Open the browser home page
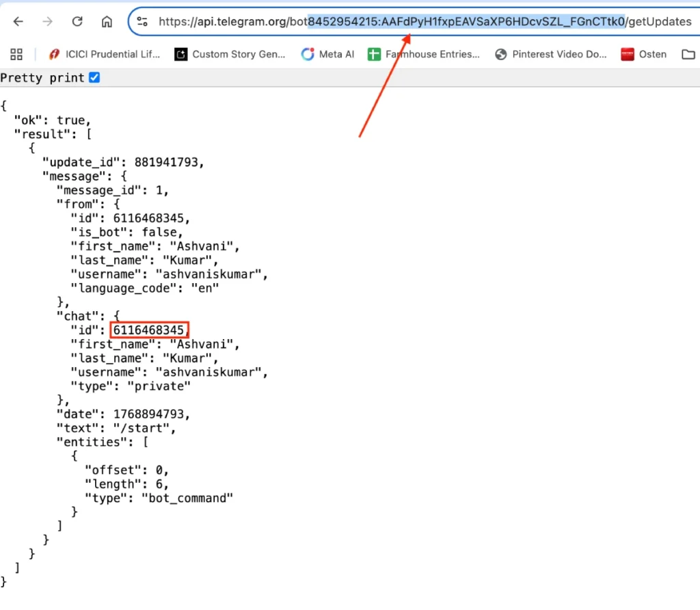The image size is (700, 610). click(x=107, y=21)
